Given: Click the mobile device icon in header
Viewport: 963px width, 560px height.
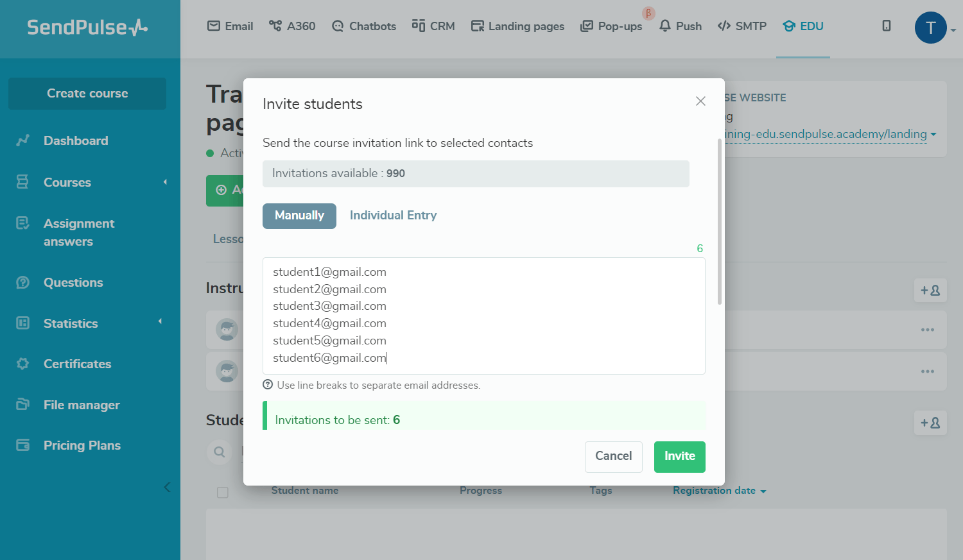Looking at the screenshot, I should tap(887, 26).
